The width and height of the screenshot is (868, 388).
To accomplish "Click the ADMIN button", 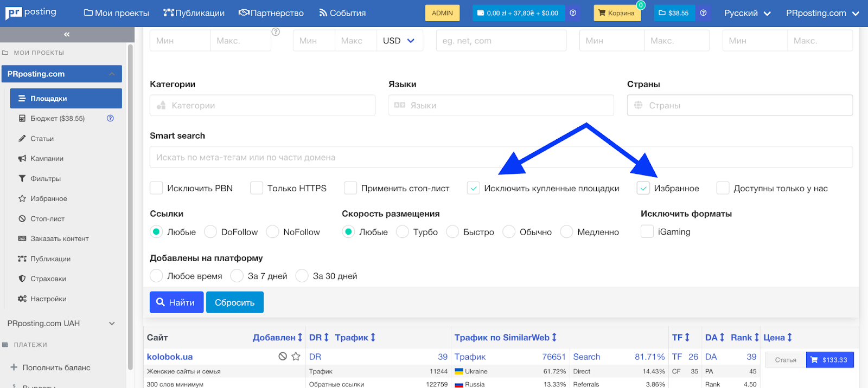I will (x=442, y=13).
